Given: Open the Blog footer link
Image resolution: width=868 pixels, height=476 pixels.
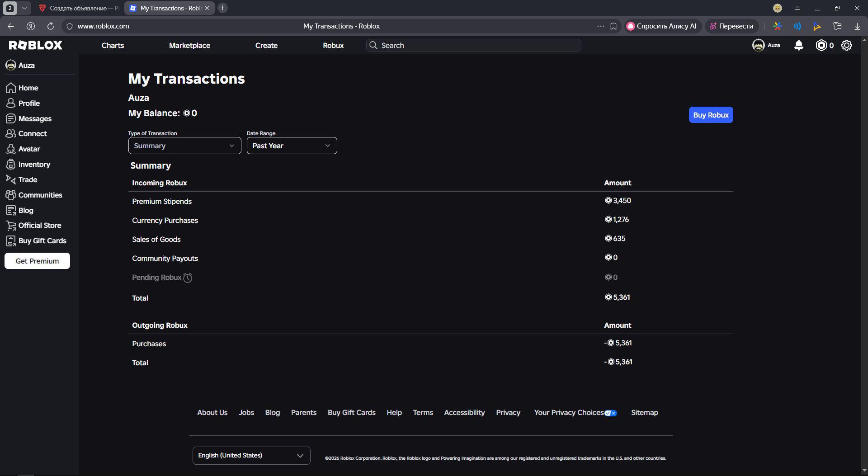Looking at the screenshot, I should (x=272, y=413).
